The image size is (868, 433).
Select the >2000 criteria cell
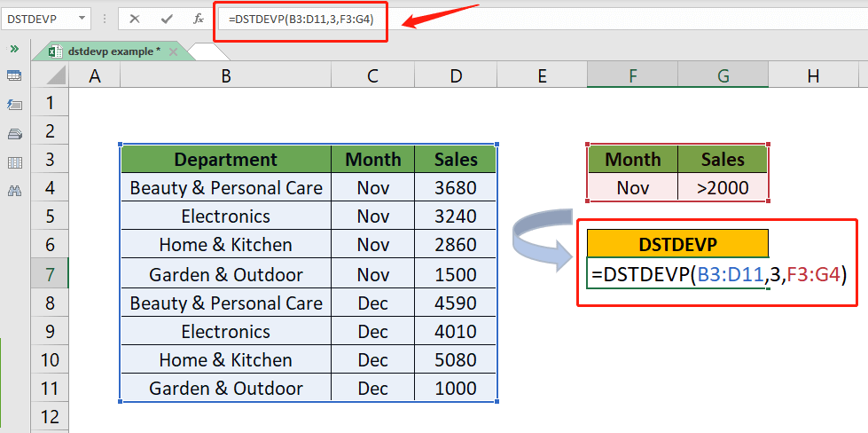(723, 188)
